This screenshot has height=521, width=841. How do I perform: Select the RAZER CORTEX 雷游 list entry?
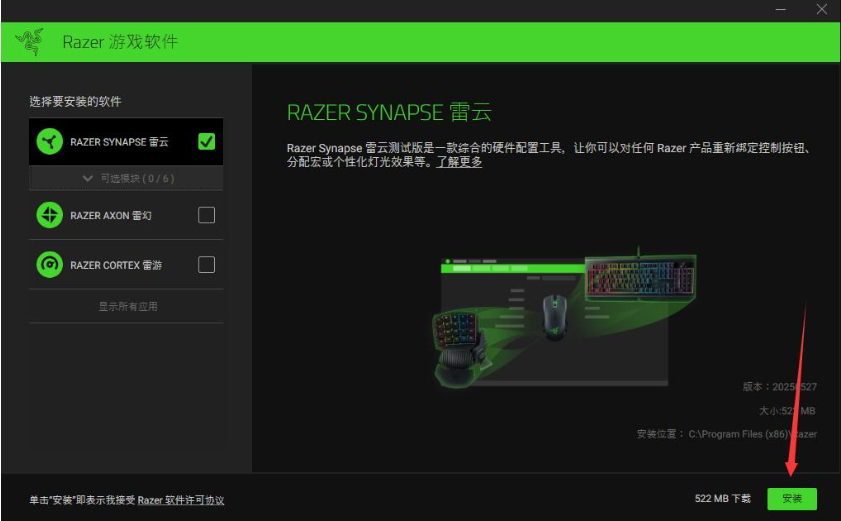[116, 265]
